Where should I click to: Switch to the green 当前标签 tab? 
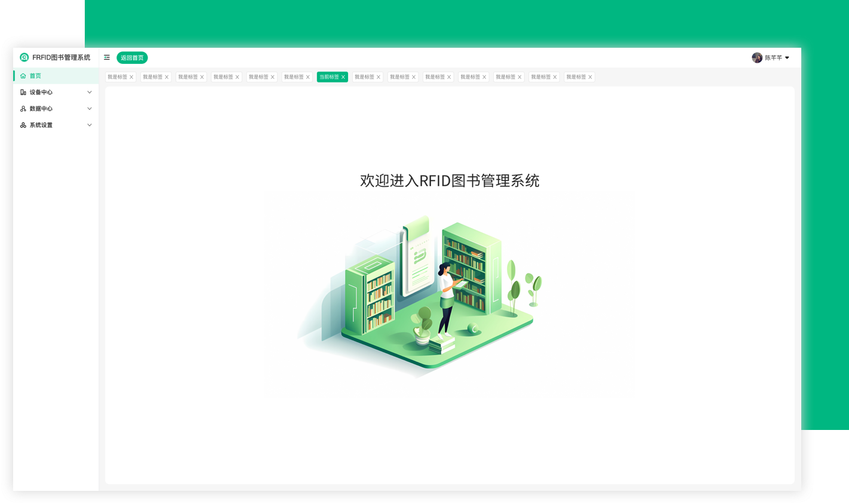pyautogui.click(x=329, y=77)
